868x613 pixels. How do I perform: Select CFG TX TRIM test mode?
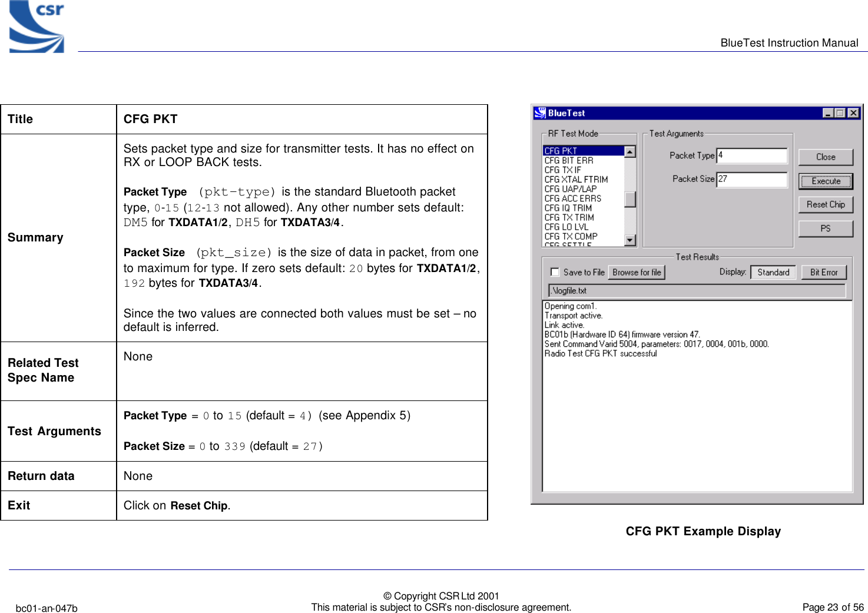[569, 217]
